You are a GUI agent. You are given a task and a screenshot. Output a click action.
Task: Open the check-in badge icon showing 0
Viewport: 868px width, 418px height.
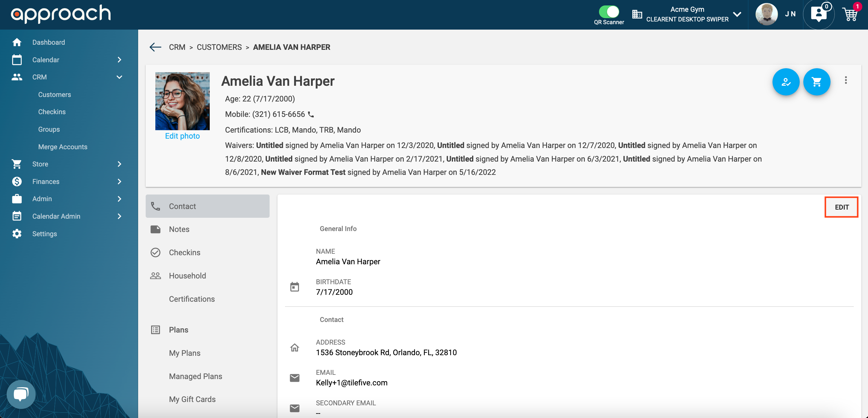819,14
